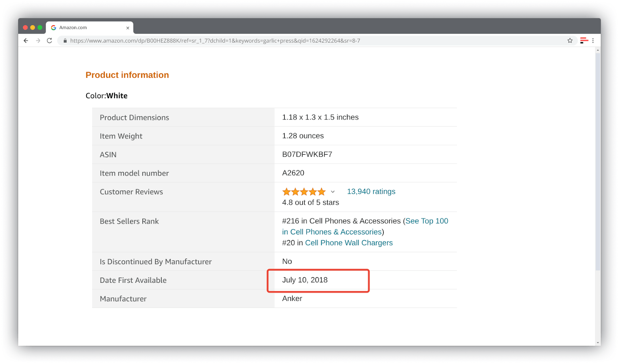Close the Amazon.com tab
619x364 pixels.
[x=128, y=27]
